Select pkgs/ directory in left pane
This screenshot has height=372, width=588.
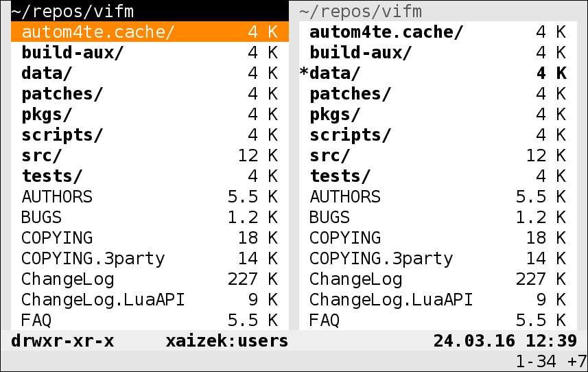[150, 114]
